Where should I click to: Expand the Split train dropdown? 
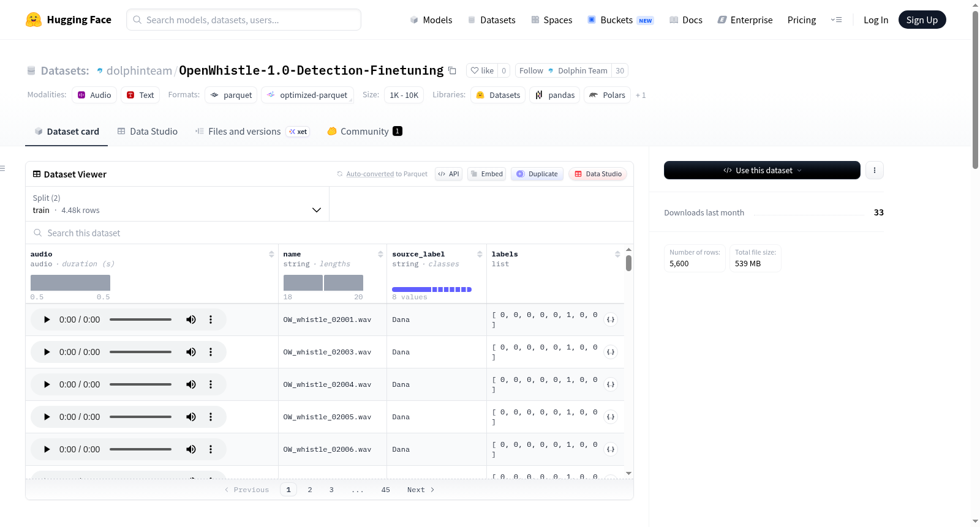click(x=177, y=204)
